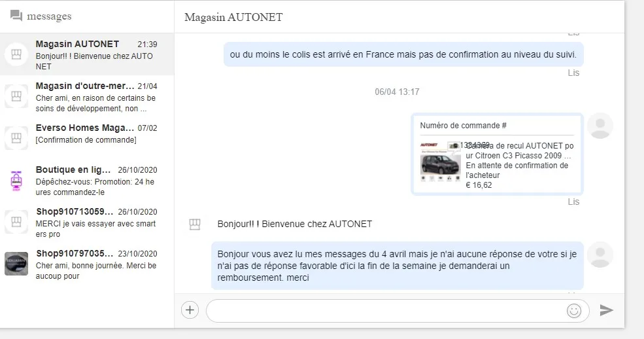The height and width of the screenshot is (339, 644).
Task: Click the Magasin AUTONET chat header title
Action: [233, 17]
